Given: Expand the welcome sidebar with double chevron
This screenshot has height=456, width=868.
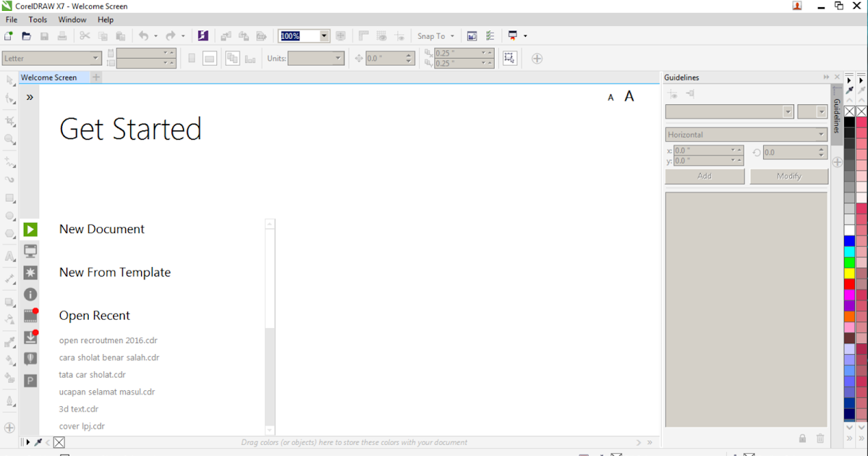Looking at the screenshot, I should [x=30, y=97].
